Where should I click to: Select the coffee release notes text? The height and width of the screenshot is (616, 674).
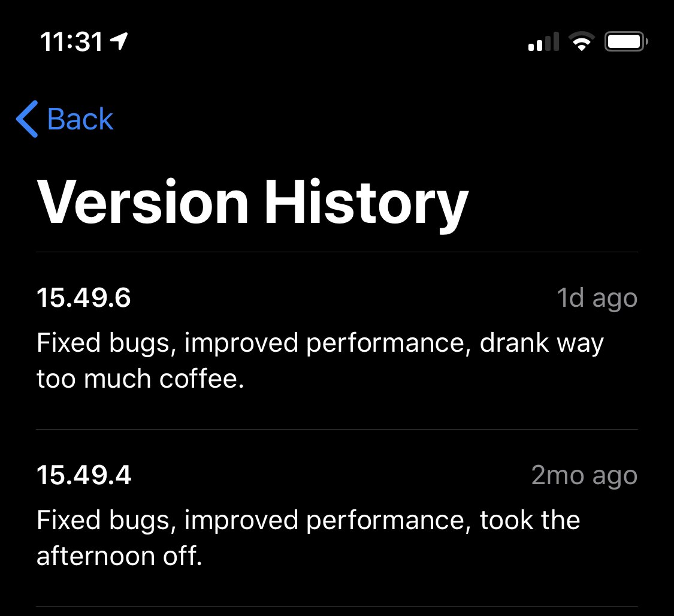[321, 360]
